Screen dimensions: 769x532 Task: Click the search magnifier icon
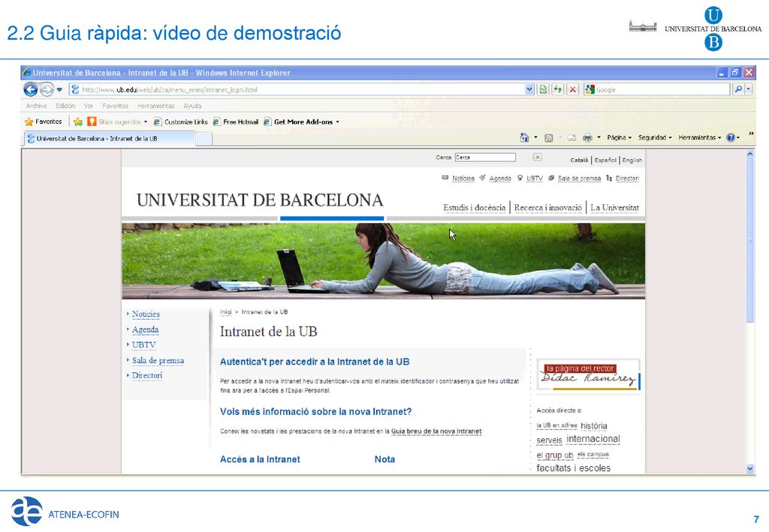click(x=737, y=89)
